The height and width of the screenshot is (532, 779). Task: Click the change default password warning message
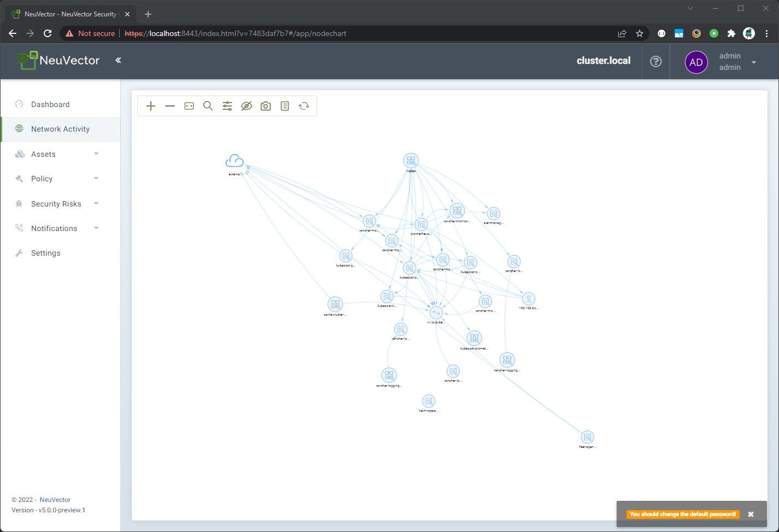[x=683, y=514]
